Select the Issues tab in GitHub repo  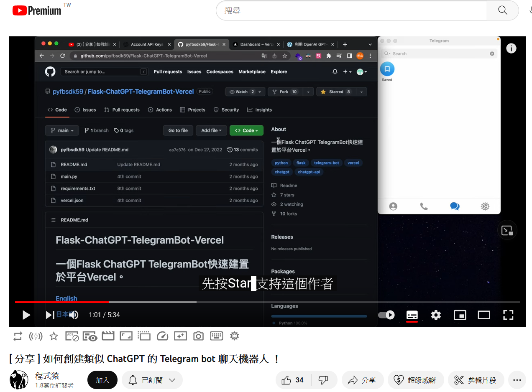(x=85, y=110)
